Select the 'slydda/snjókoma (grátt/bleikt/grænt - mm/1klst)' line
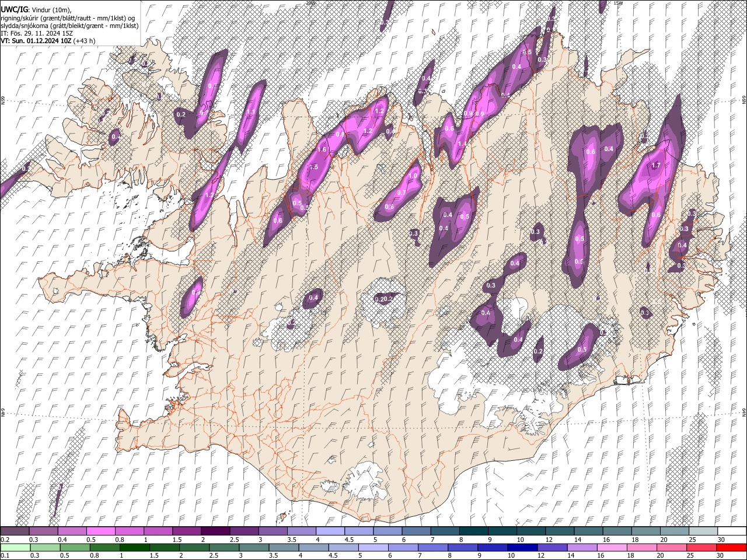The image size is (747, 560). tap(70, 26)
